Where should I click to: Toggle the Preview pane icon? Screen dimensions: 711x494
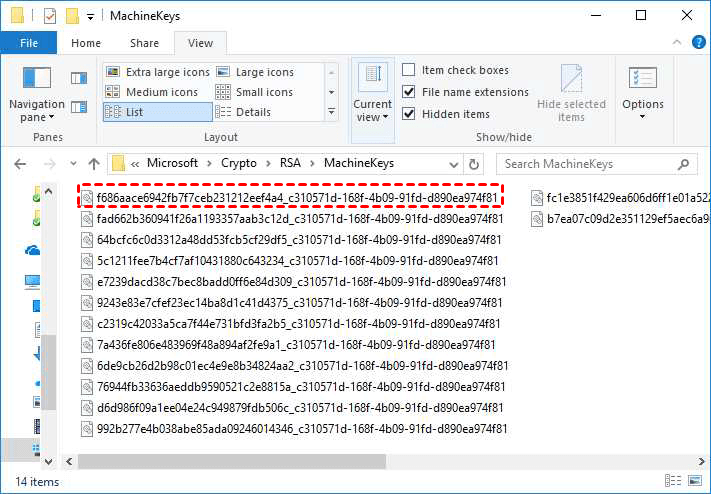click(79, 78)
